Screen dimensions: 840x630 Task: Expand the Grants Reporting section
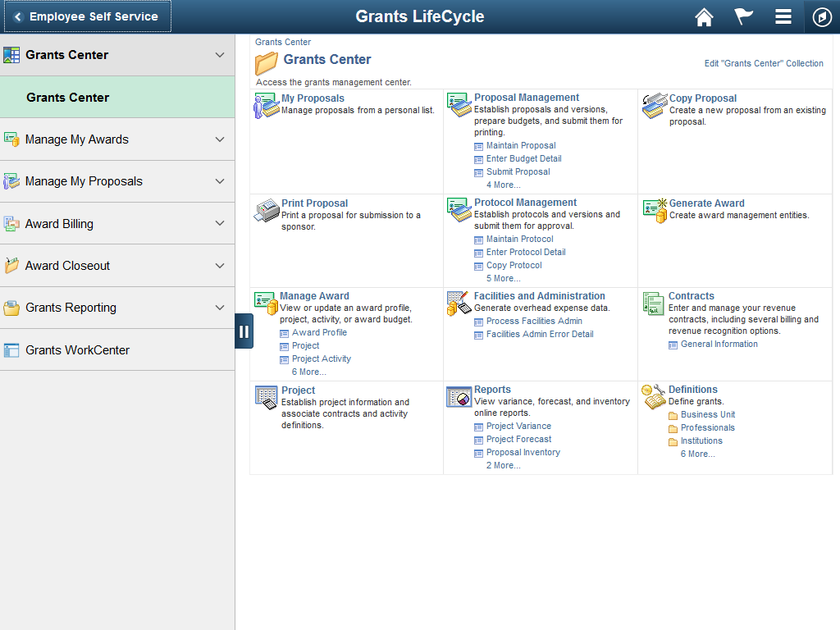pos(220,308)
